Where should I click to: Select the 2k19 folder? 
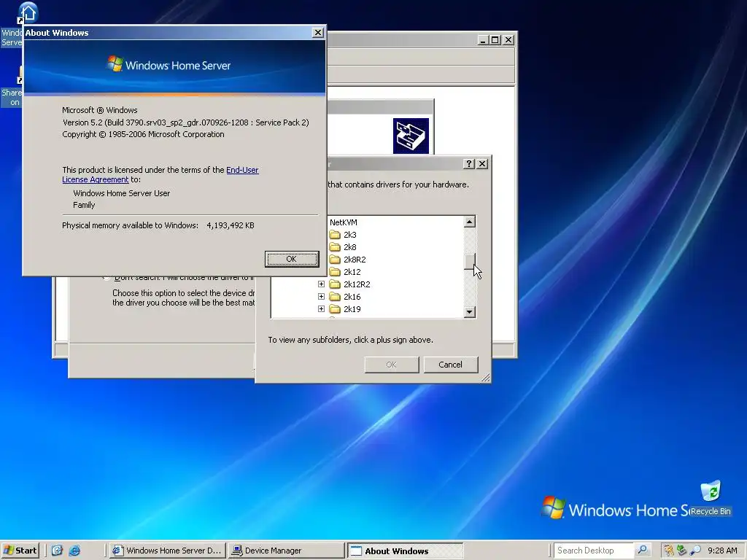pyautogui.click(x=352, y=309)
